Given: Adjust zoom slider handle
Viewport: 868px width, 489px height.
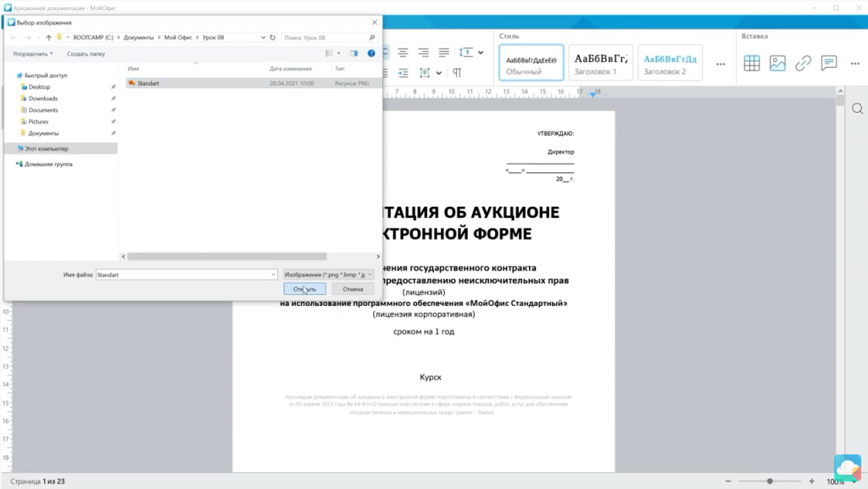Looking at the screenshot, I should pyautogui.click(x=770, y=481).
